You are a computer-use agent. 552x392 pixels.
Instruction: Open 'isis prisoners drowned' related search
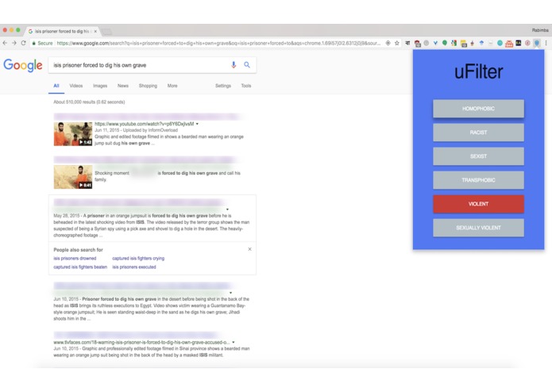click(75, 259)
